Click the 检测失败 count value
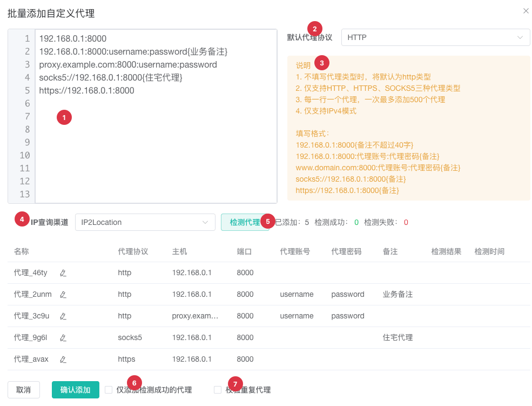Screen dimensions: 532x406 (406, 222)
